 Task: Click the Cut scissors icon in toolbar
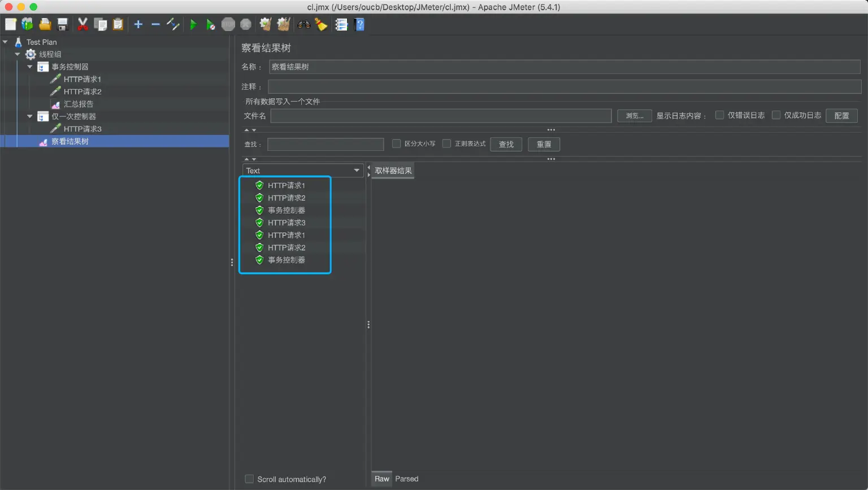pyautogui.click(x=83, y=24)
